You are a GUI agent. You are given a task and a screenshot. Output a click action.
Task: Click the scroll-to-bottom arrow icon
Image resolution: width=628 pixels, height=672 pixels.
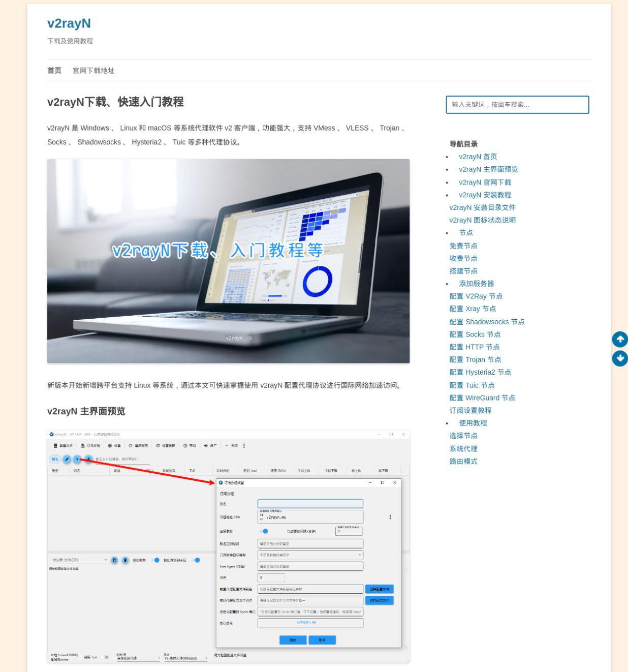(620, 358)
